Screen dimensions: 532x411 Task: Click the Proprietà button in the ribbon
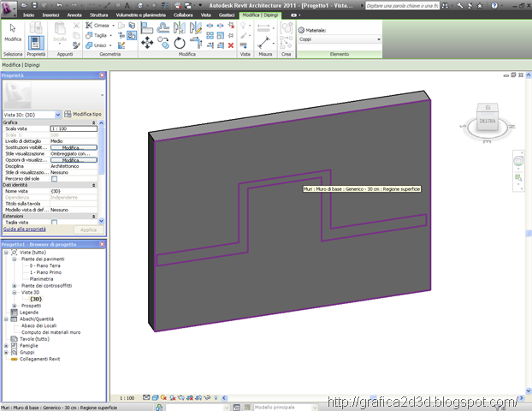[35, 42]
